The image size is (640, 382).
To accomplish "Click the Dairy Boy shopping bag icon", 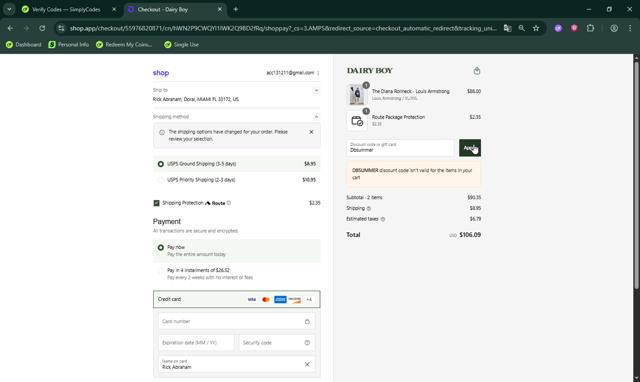I will [476, 71].
